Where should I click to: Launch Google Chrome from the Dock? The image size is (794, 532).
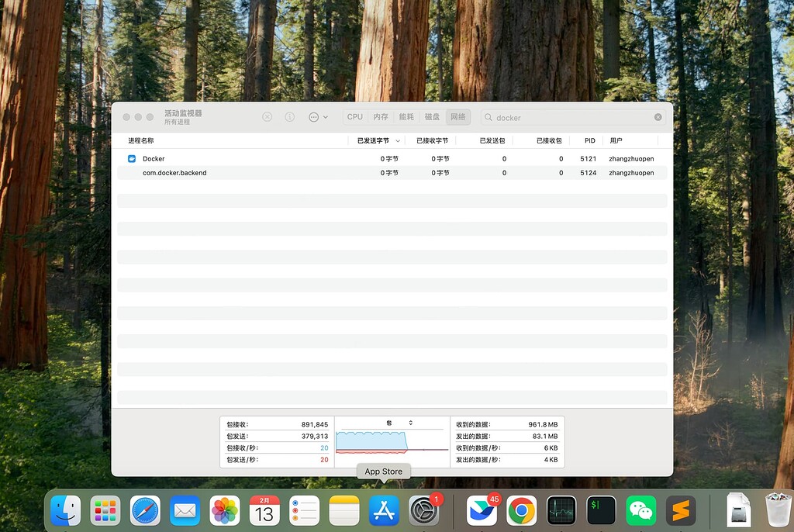520,510
